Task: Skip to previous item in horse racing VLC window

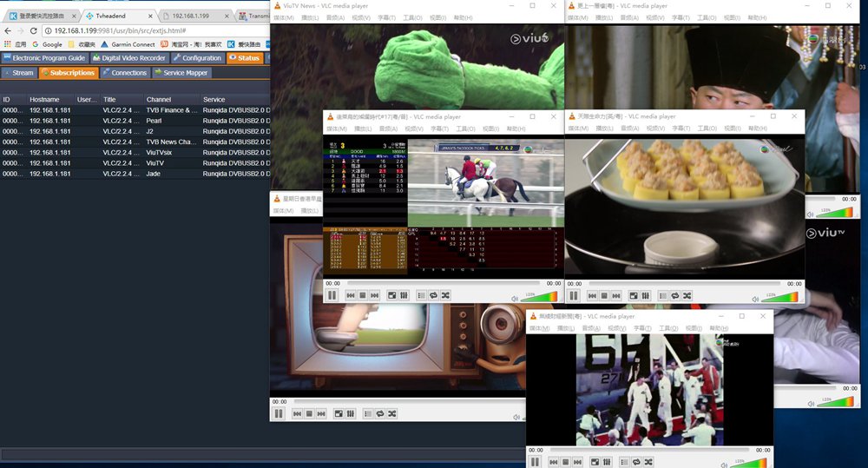Action: pyautogui.click(x=351, y=295)
